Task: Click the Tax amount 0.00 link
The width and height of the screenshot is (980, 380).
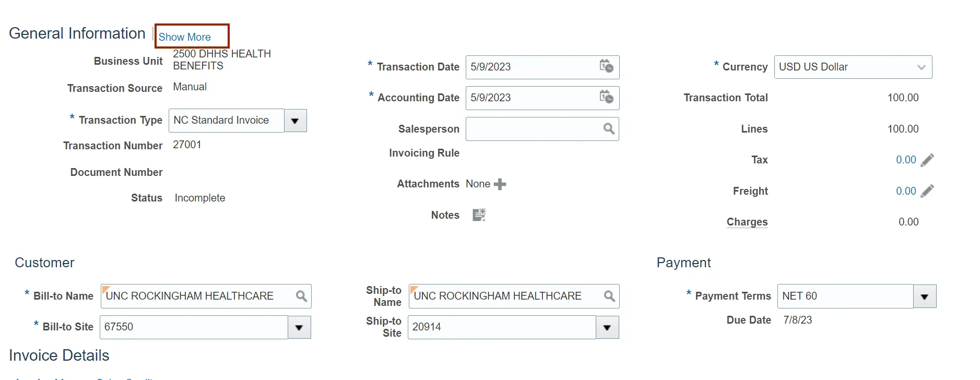Action: [906, 160]
